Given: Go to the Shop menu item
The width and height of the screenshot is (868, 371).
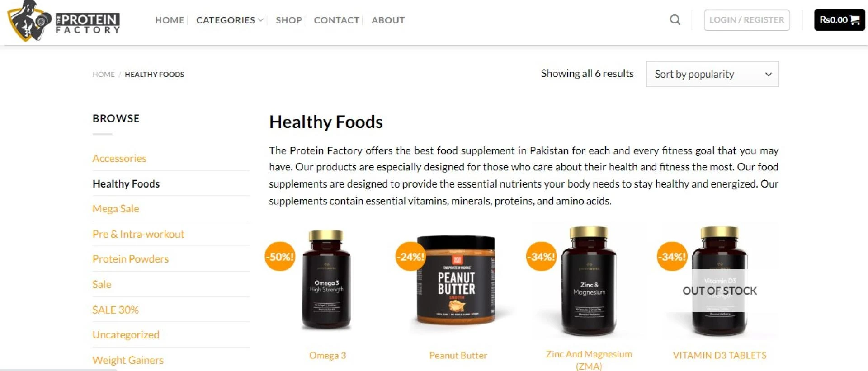Looking at the screenshot, I should tap(289, 20).
